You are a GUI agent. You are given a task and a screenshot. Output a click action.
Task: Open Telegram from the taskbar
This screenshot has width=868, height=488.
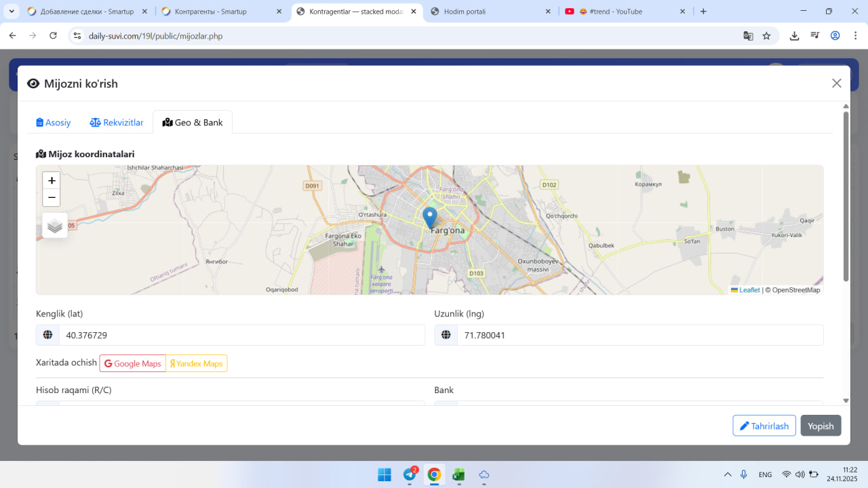(410, 474)
